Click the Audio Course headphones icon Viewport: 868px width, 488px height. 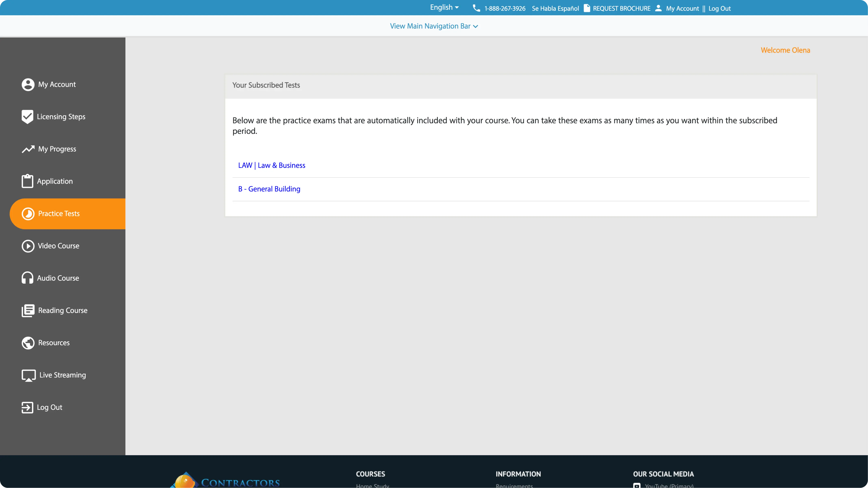click(x=28, y=278)
